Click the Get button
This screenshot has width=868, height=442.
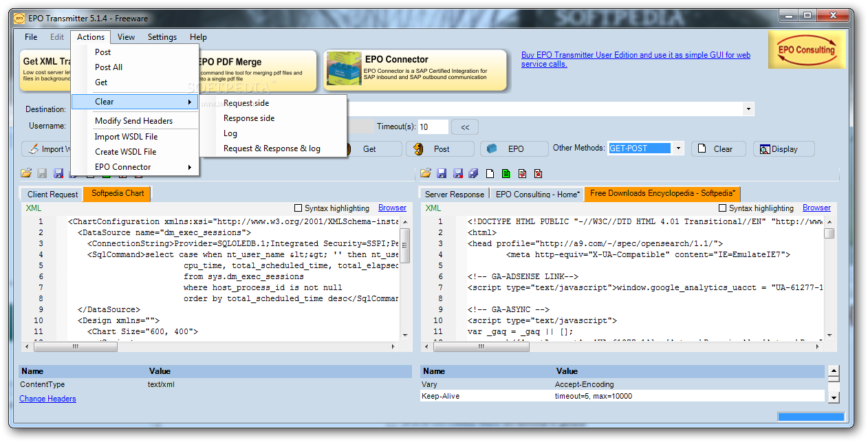pyautogui.click(x=369, y=148)
